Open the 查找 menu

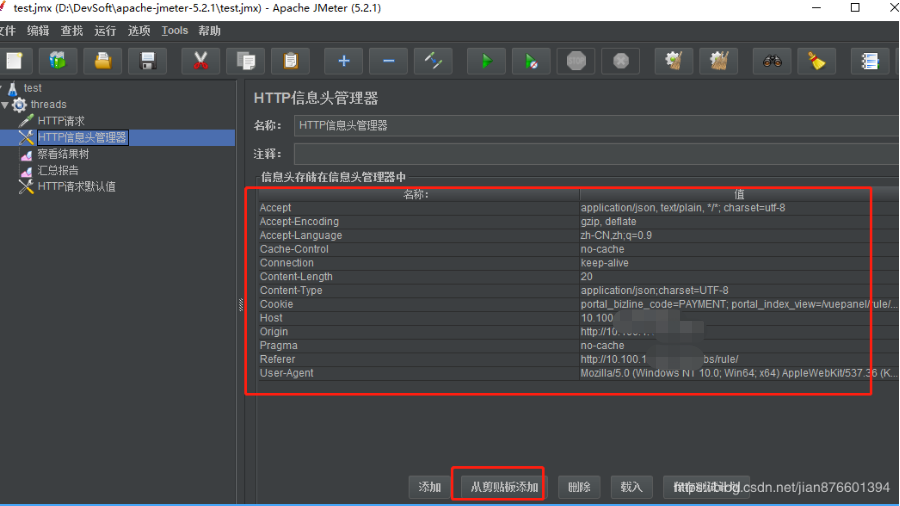point(72,31)
